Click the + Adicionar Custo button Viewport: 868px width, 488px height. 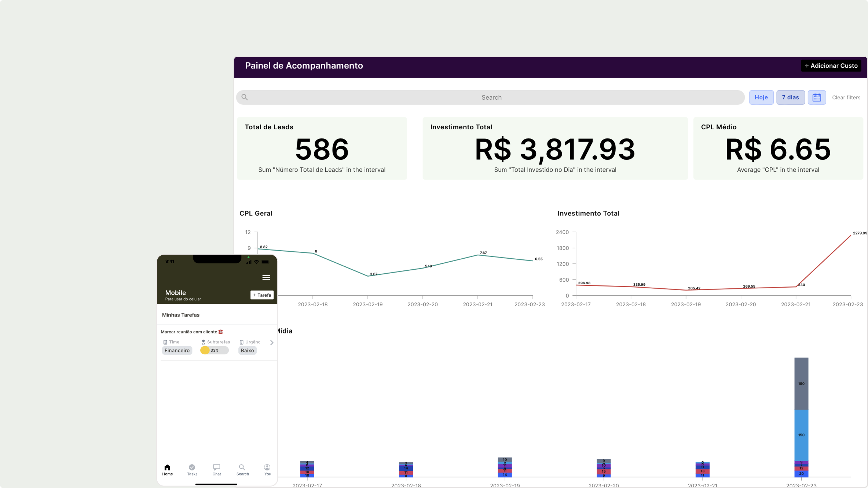pos(831,66)
